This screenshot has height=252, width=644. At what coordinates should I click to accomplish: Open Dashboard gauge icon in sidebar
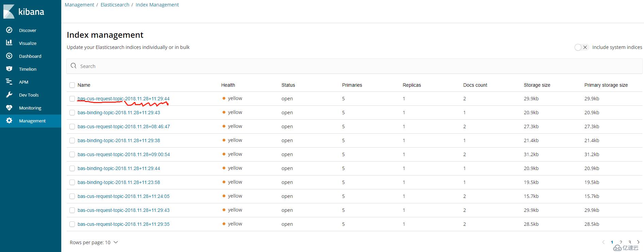pos(9,56)
